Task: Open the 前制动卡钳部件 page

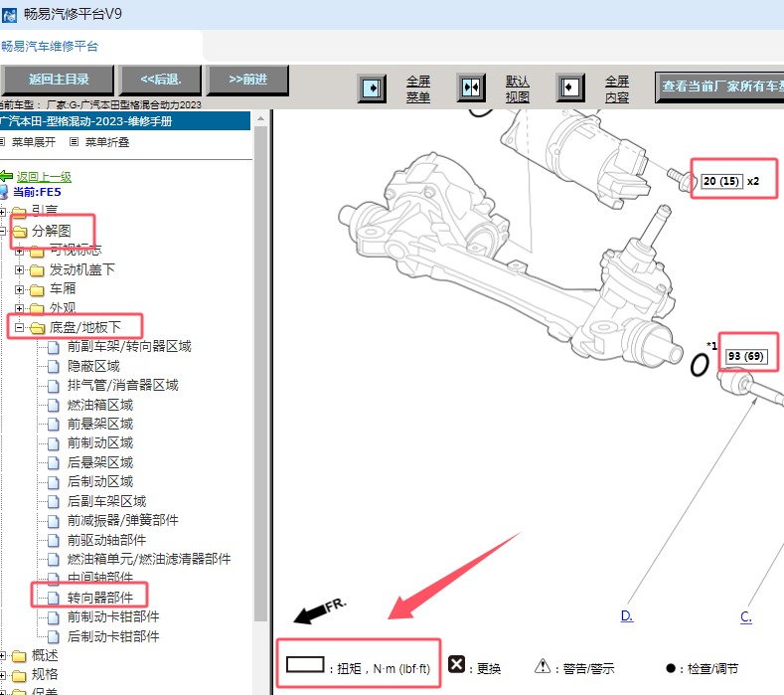Action: coord(113,616)
